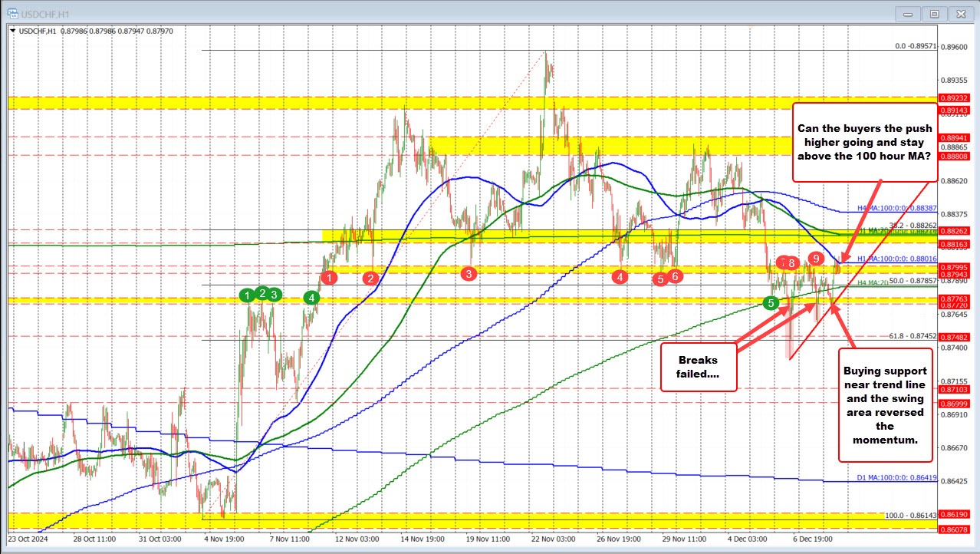The image size is (980, 554).
Task: Minimize the USDCHF,H1 chart window
Action: [x=910, y=13]
